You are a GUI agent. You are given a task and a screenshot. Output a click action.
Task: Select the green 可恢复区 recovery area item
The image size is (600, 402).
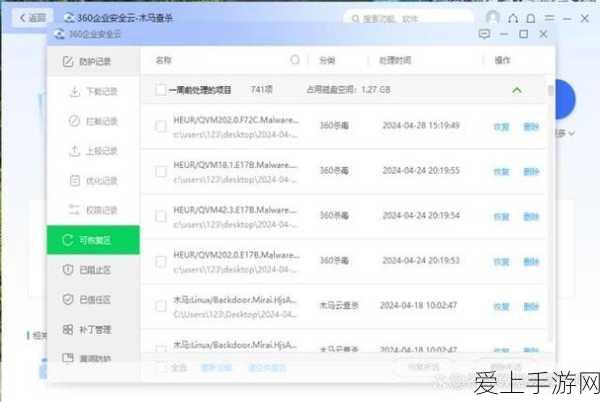[x=93, y=240]
